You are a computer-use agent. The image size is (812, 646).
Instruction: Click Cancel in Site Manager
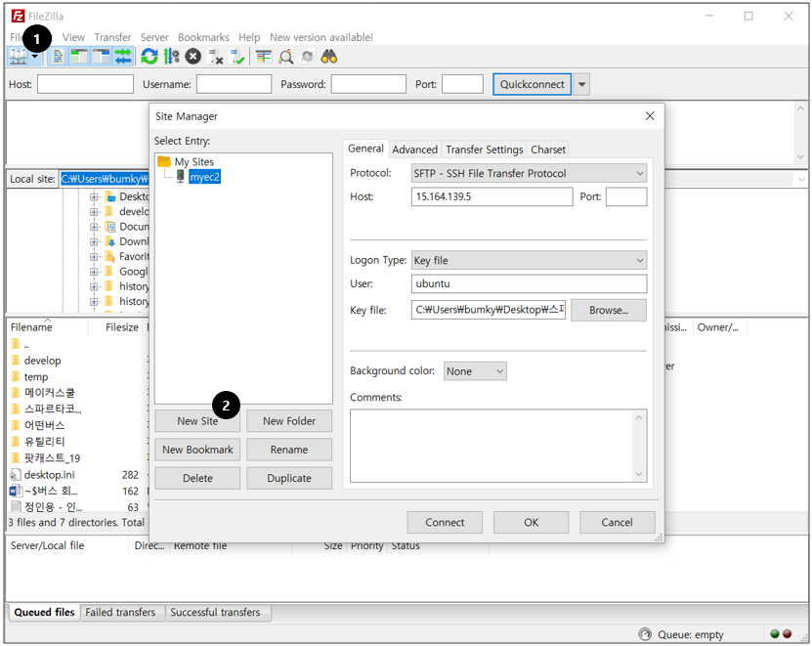[x=617, y=522]
